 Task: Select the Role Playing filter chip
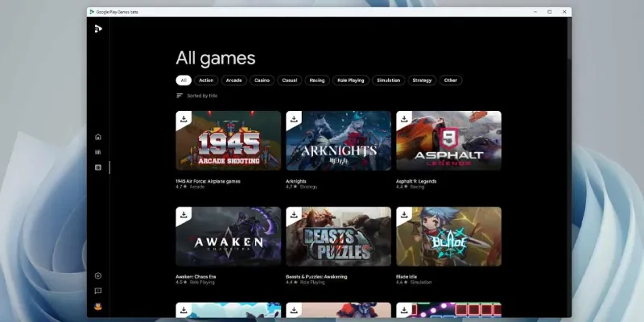pos(350,80)
